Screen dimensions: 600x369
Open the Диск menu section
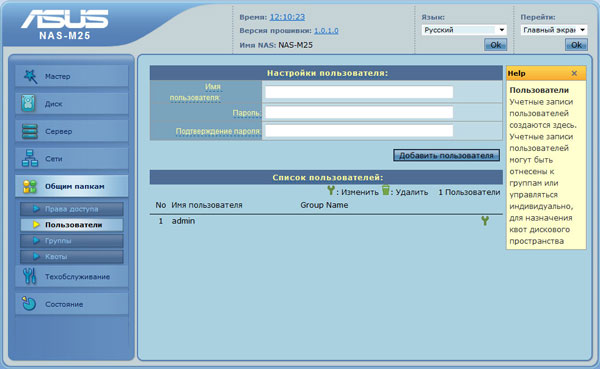tap(72, 104)
